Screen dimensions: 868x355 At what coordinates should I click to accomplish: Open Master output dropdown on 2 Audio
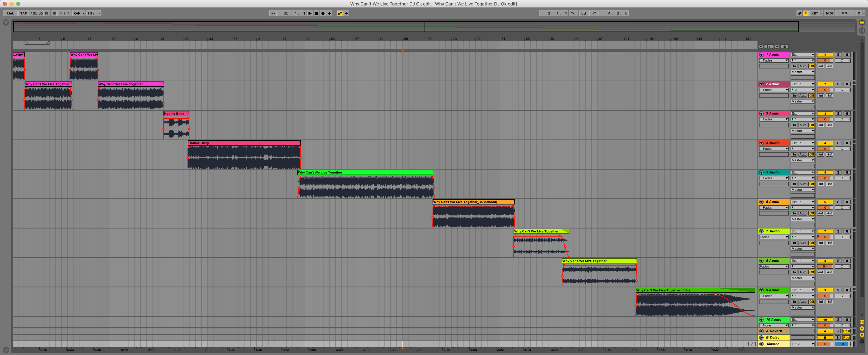[802, 101]
